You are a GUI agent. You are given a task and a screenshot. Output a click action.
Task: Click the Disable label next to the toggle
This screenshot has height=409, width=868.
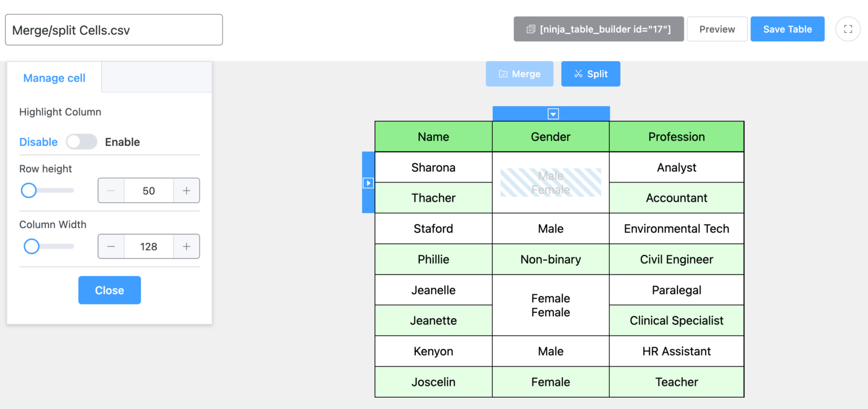pos(38,142)
